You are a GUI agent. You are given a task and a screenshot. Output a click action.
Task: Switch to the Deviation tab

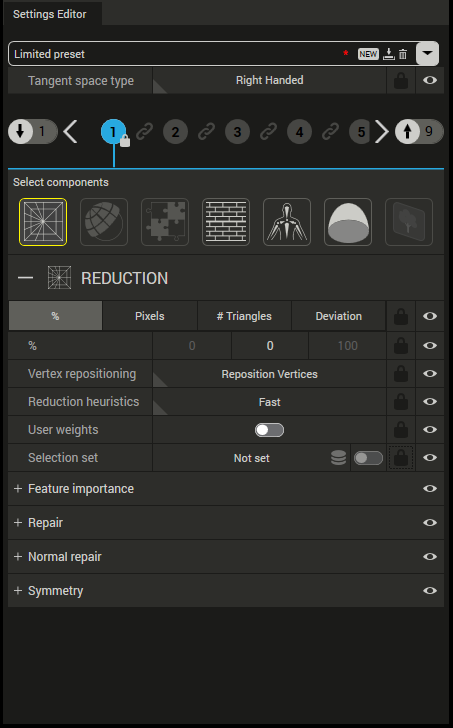coord(338,316)
